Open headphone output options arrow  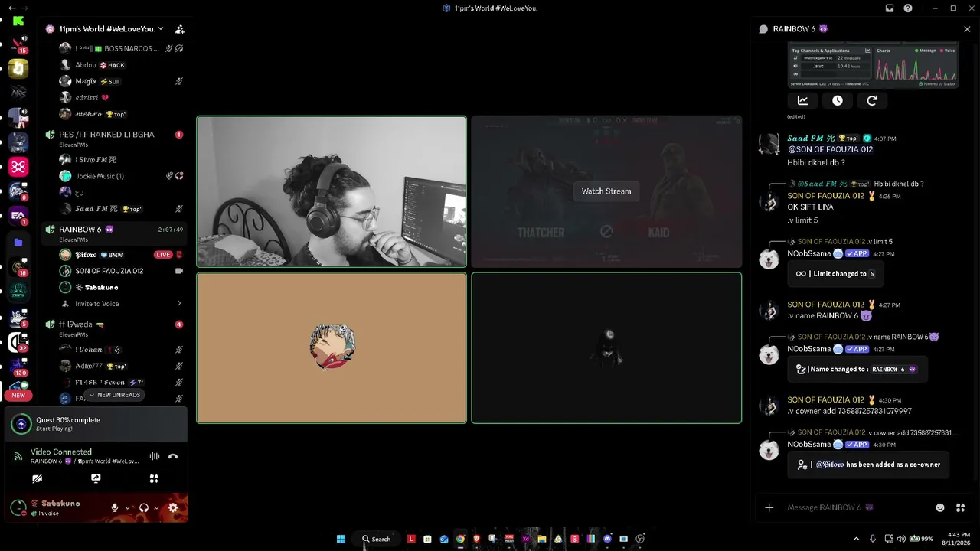tap(157, 507)
